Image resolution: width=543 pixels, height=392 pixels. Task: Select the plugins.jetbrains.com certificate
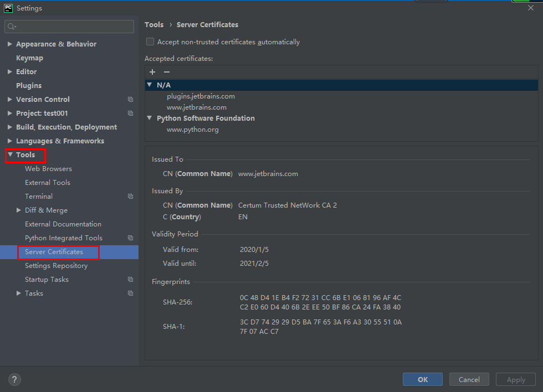coord(201,96)
